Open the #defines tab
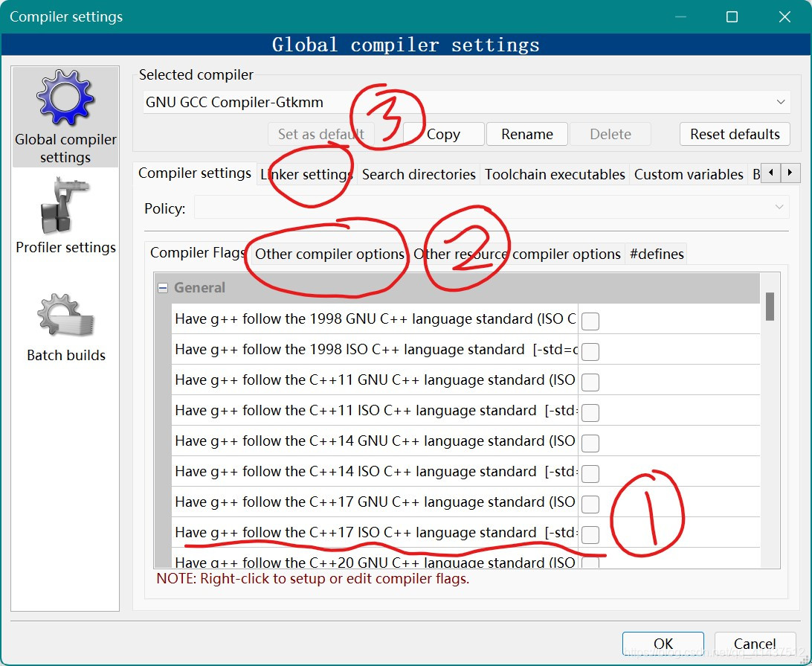The height and width of the screenshot is (666, 812). point(656,254)
